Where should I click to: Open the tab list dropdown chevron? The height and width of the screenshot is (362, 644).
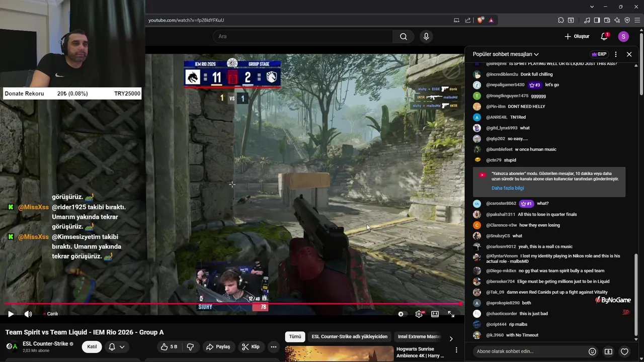tap(592, 7)
